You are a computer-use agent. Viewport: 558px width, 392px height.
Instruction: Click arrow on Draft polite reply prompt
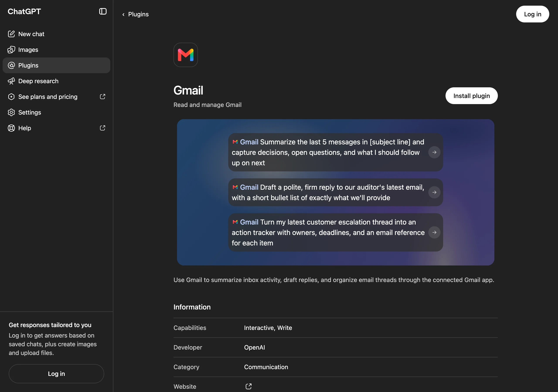pyautogui.click(x=434, y=192)
